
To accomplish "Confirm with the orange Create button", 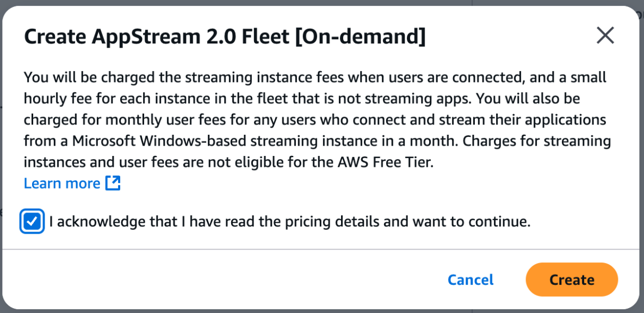I will coord(572,279).
